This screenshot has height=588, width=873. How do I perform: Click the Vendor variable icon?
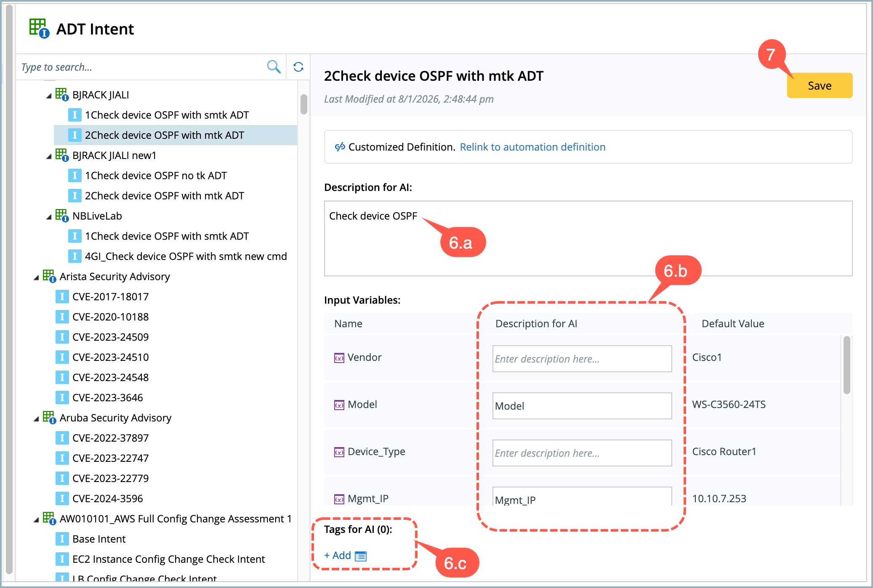339,358
